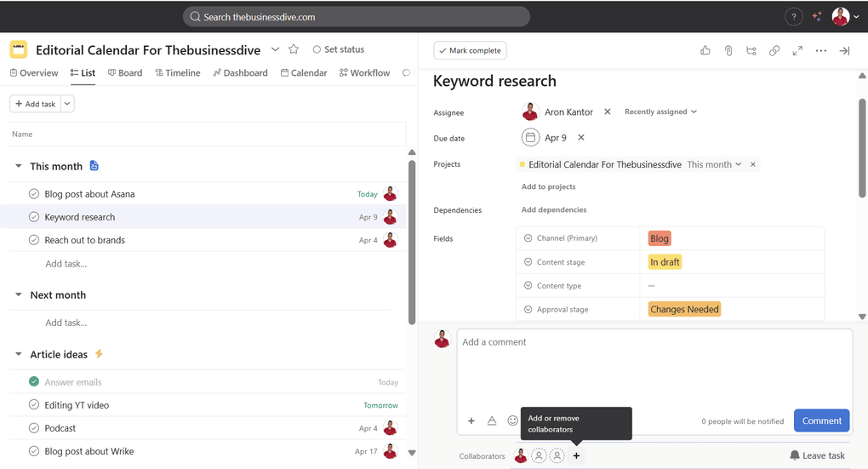Click Leave task
The height and width of the screenshot is (469, 868).
tap(817, 455)
